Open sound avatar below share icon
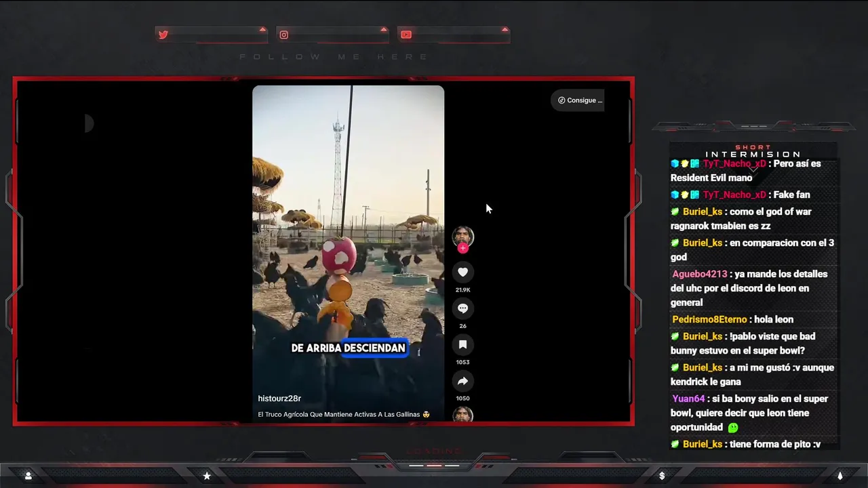 (x=462, y=414)
